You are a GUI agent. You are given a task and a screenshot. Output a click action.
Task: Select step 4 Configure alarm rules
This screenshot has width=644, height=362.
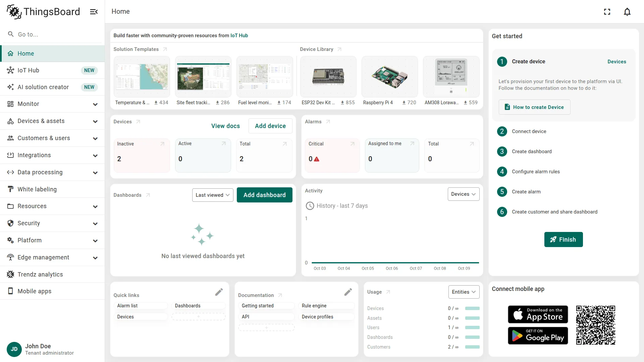(x=536, y=172)
